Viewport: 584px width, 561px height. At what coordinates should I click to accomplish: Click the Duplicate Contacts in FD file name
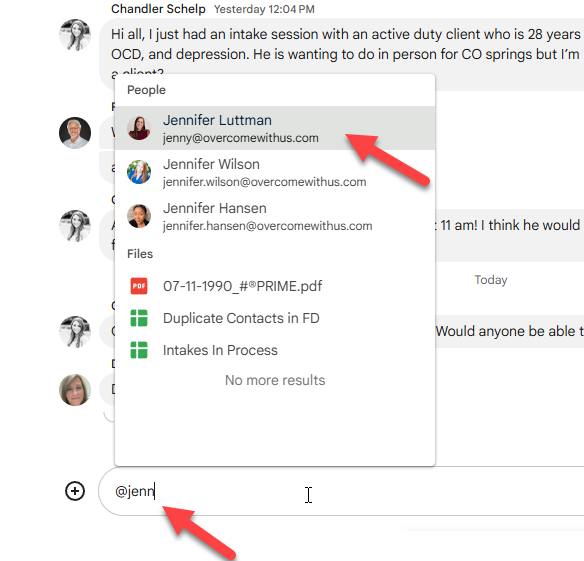point(241,318)
